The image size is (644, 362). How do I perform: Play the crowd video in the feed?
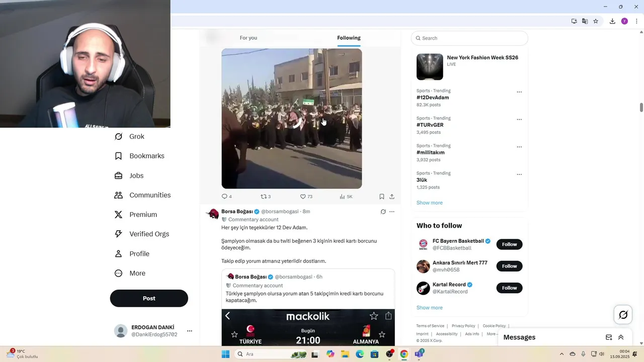pyautogui.click(x=291, y=119)
